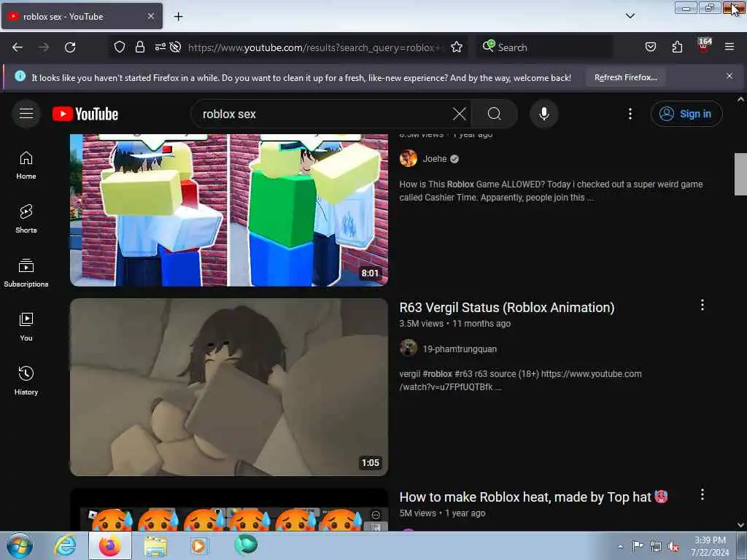Click the network tray icon
Viewport: 747px width, 560px height.
click(x=656, y=547)
